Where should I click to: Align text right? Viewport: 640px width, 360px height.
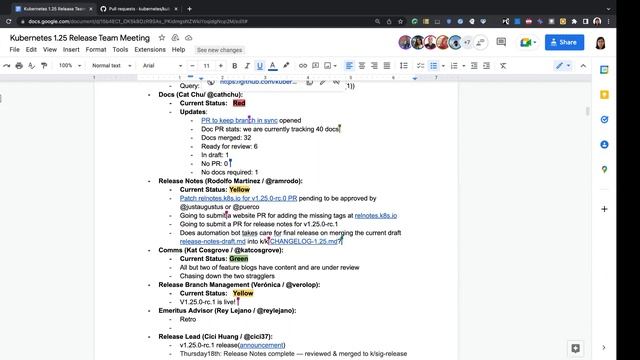coord(374,66)
